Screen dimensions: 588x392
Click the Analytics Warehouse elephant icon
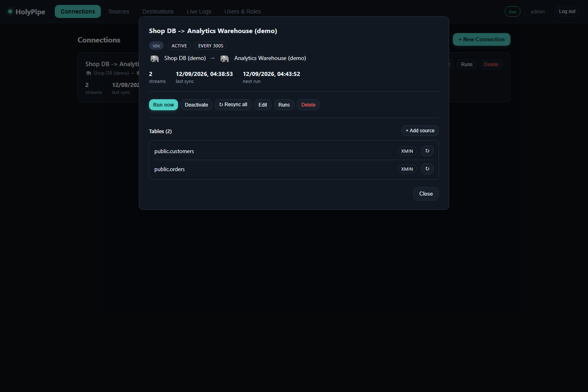(x=225, y=59)
